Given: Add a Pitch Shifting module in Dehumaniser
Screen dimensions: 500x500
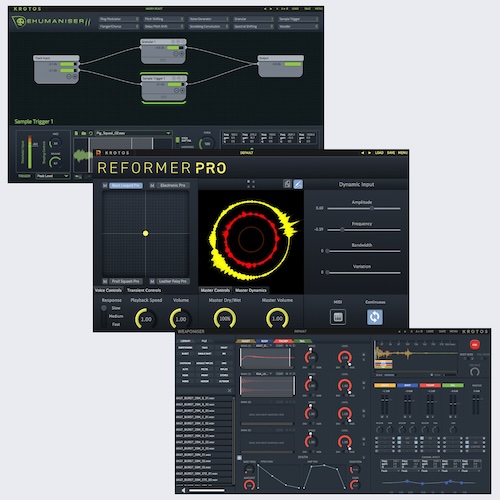Looking at the screenshot, I should click(x=164, y=19).
